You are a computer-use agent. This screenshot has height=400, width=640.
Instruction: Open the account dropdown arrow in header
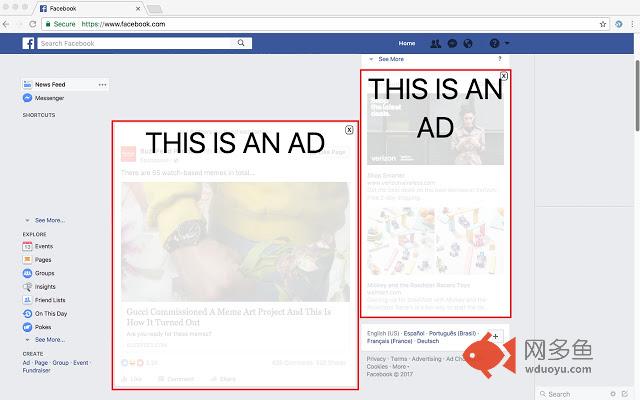click(507, 43)
